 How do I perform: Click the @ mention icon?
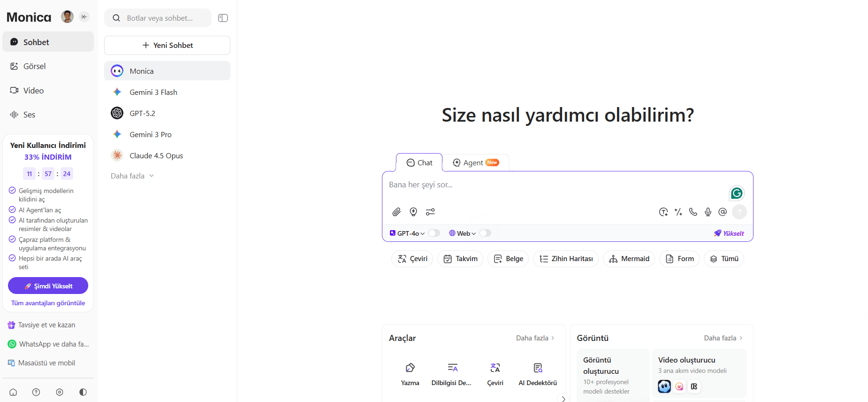tap(723, 212)
